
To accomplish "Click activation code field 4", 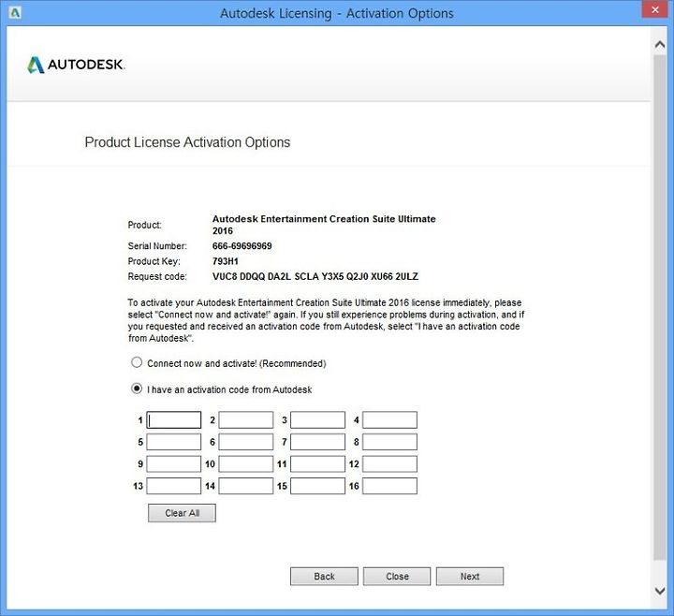I will pos(389,420).
